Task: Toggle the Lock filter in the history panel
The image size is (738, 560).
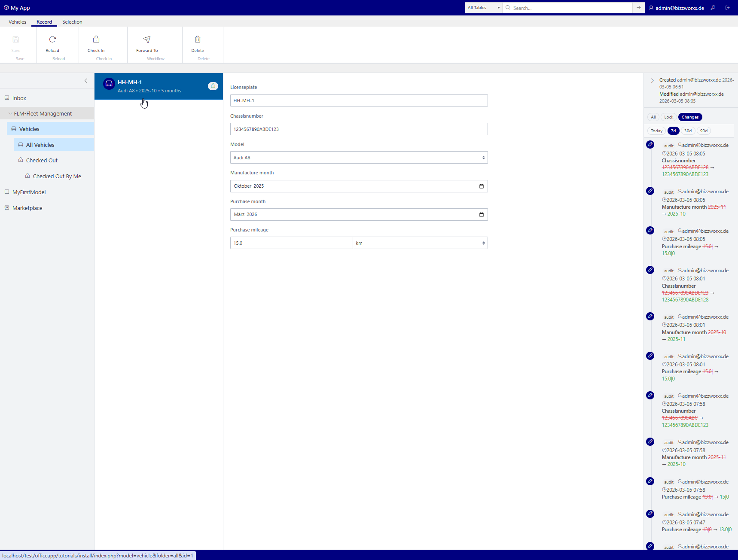Action: (669, 117)
